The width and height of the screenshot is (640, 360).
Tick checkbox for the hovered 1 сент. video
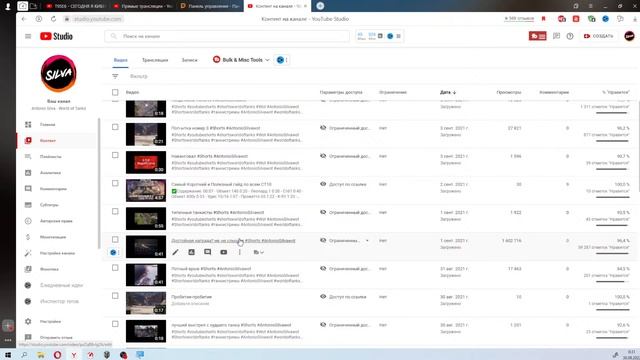[115, 240]
